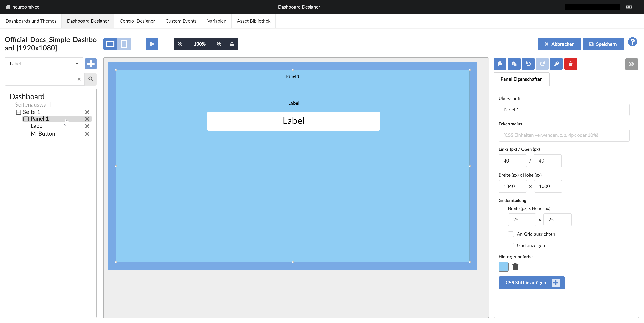Click the Copy icon above Panel Eigenschaften

(x=500, y=64)
